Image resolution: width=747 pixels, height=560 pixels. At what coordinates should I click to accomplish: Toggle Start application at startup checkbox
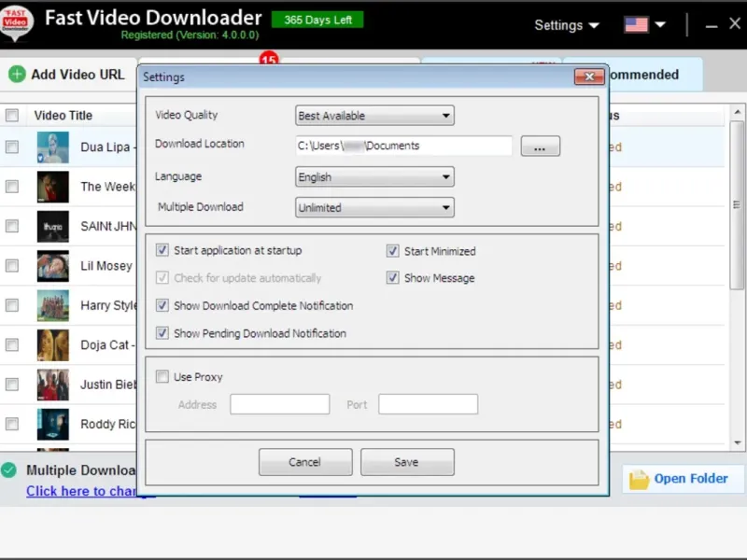pos(162,250)
